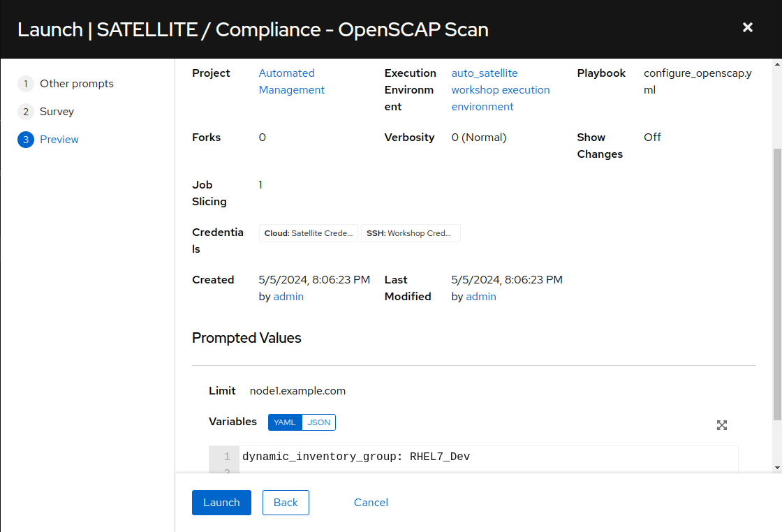Image resolution: width=782 pixels, height=532 pixels.
Task: Switch variables view to YAML
Action: tap(285, 422)
